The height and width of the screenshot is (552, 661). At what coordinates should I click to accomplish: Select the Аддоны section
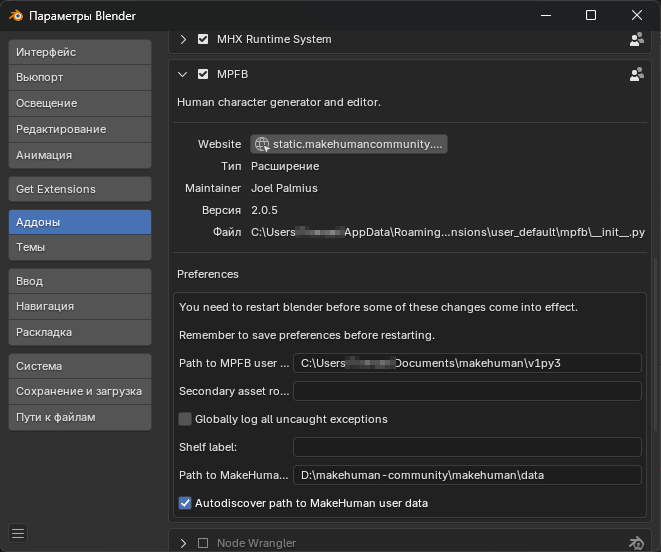[80, 222]
